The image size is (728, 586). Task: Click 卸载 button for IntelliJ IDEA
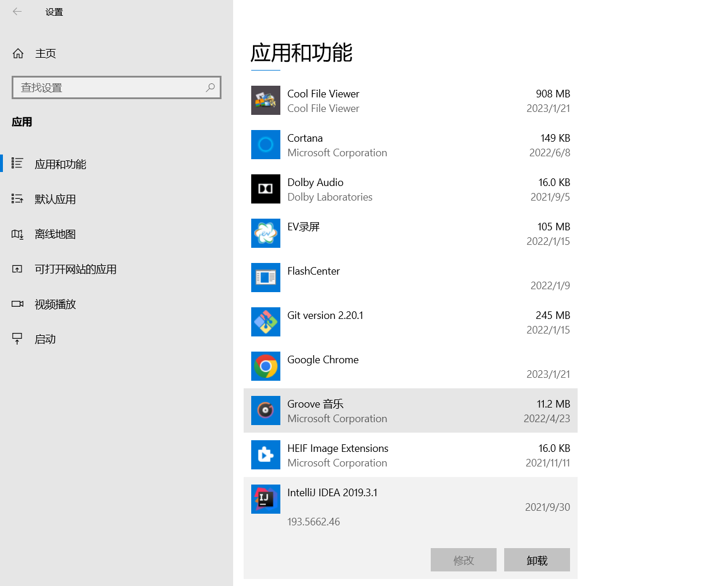click(537, 560)
